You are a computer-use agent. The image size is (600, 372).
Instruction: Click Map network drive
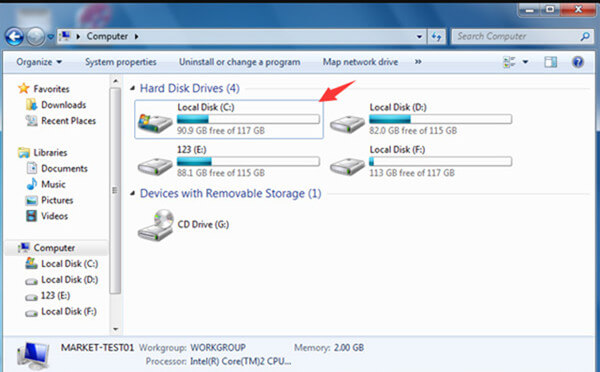click(360, 62)
